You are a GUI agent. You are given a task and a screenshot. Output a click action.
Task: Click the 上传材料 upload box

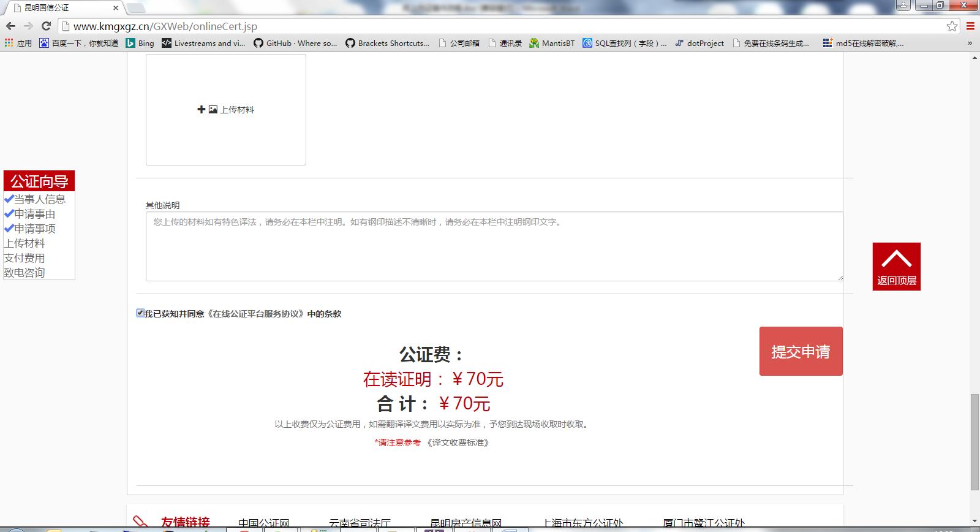pyautogui.click(x=225, y=110)
